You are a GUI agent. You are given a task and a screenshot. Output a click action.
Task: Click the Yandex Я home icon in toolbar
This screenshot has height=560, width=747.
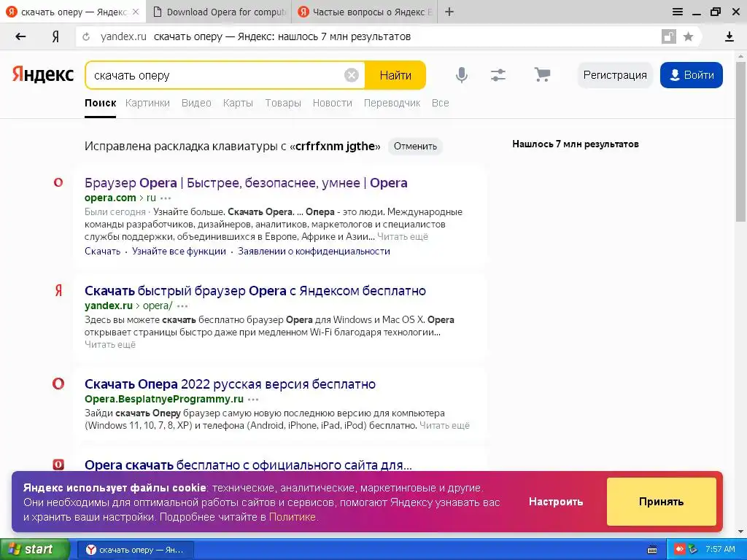[55, 36]
